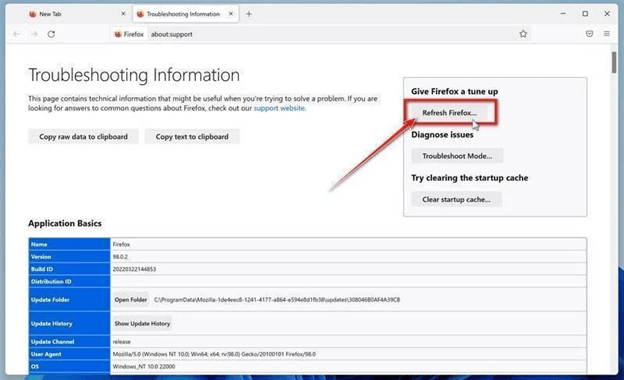Open Troubleshoot Mode

point(457,156)
